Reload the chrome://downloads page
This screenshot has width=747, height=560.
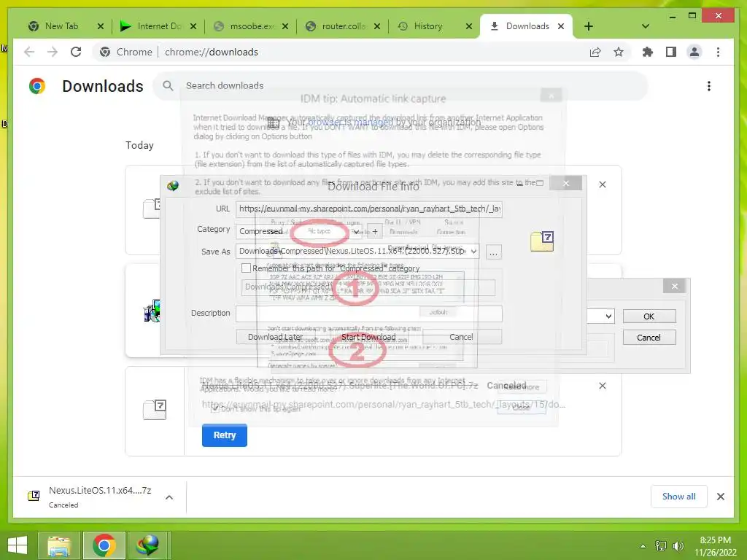click(76, 52)
